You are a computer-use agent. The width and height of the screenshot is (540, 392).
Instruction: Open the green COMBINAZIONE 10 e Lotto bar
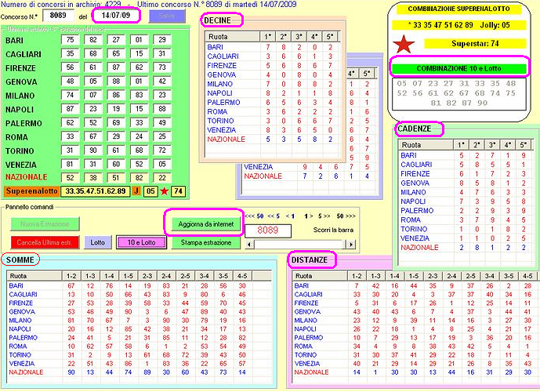[x=459, y=68]
